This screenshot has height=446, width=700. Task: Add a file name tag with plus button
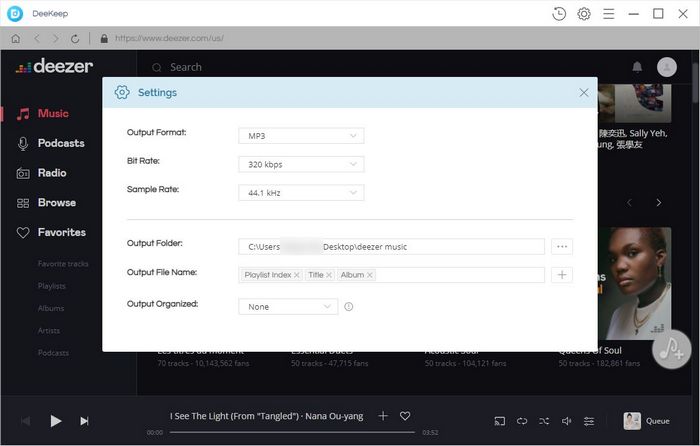pos(562,275)
